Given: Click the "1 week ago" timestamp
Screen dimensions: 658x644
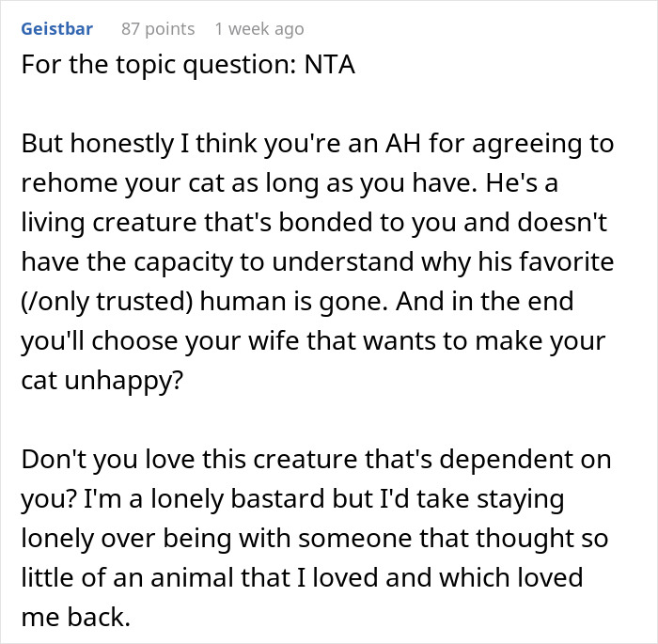Looking at the screenshot, I should (258, 29).
